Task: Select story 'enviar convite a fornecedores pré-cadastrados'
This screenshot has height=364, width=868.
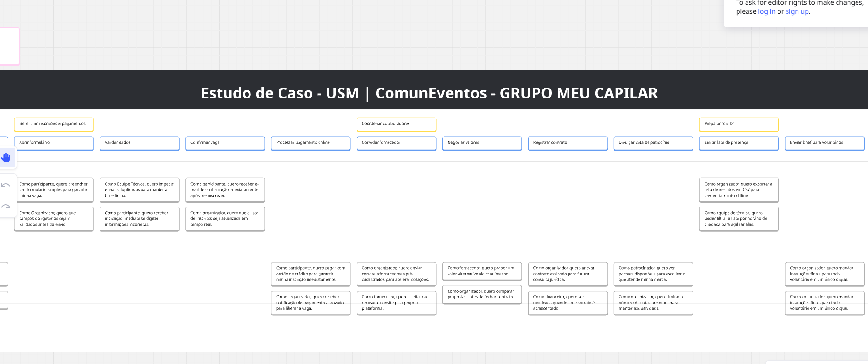Action: (x=396, y=274)
